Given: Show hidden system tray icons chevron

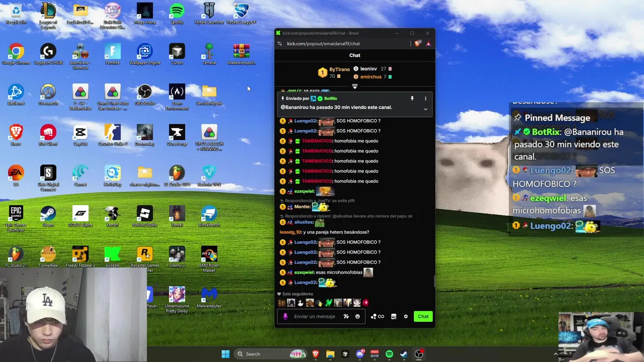Looking at the screenshot, I should click(555, 354).
